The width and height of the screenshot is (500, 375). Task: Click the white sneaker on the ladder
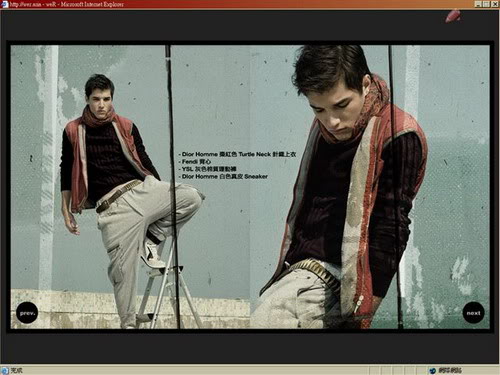click(x=153, y=254)
